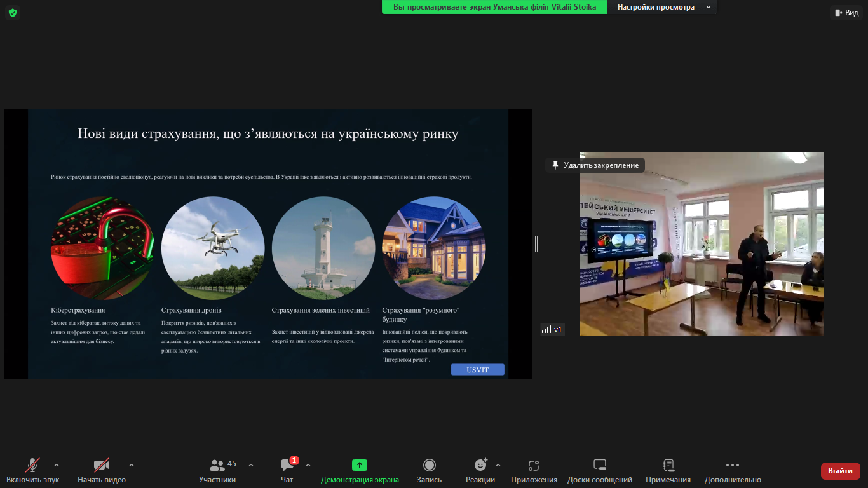
Task: Turn on camera with Начать видео
Action: point(102,466)
